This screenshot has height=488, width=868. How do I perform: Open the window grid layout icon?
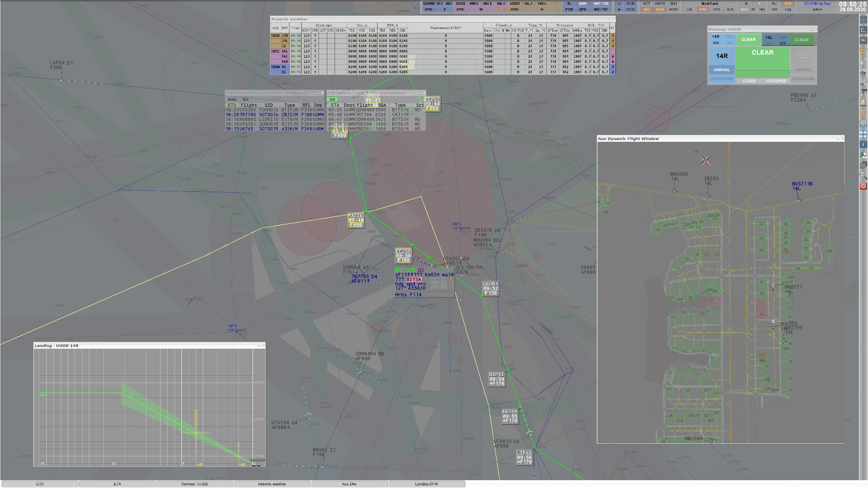pyautogui.click(x=863, y=134)
